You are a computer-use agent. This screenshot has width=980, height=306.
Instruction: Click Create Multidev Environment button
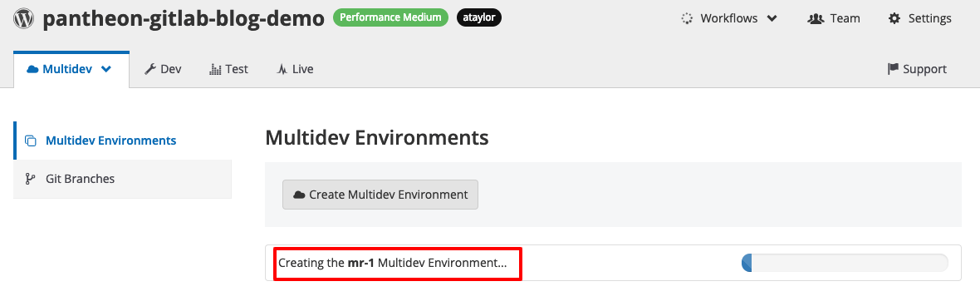pos(380,195)
